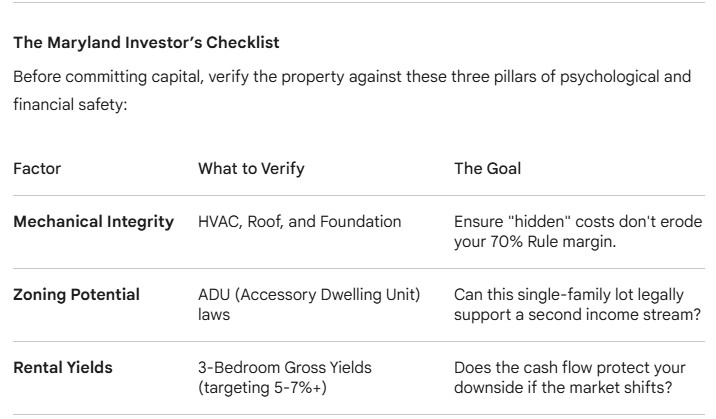Select 'The Goal' column header
This screenshot has height=419, width=716.
pyautogui.click(x=487, y=169)
